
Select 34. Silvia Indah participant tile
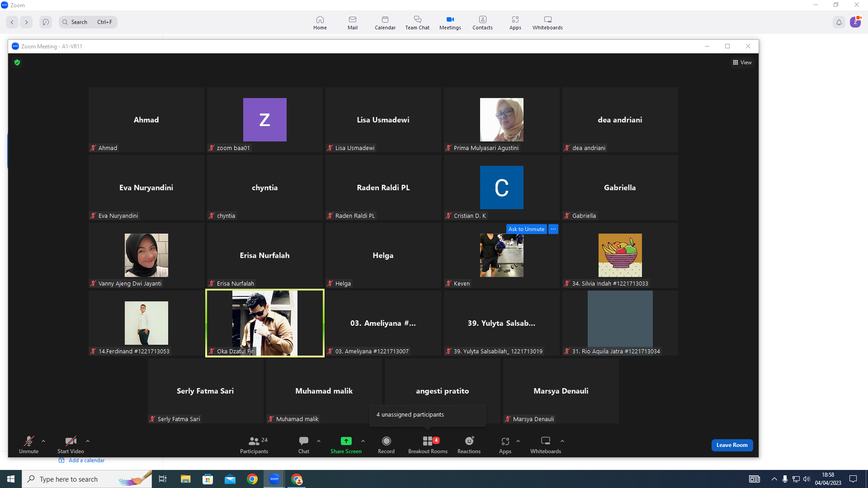coord(620,255)
